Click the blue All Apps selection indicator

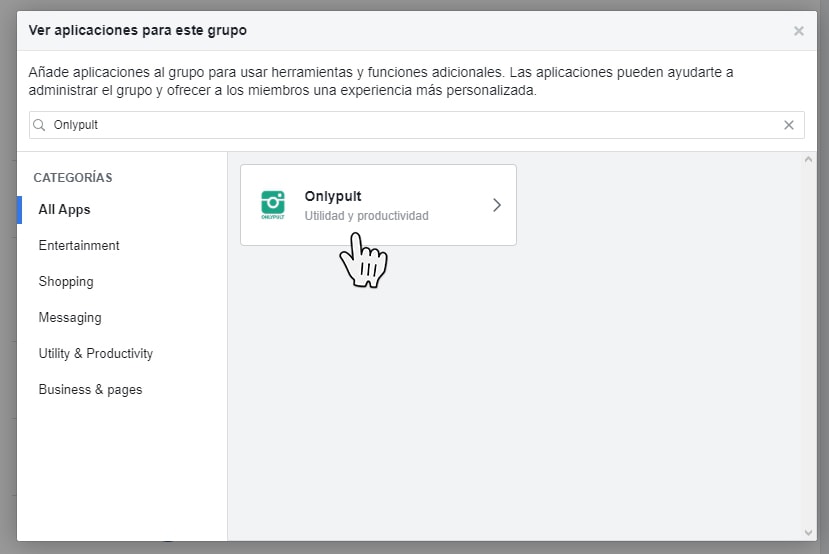point(19,210)
